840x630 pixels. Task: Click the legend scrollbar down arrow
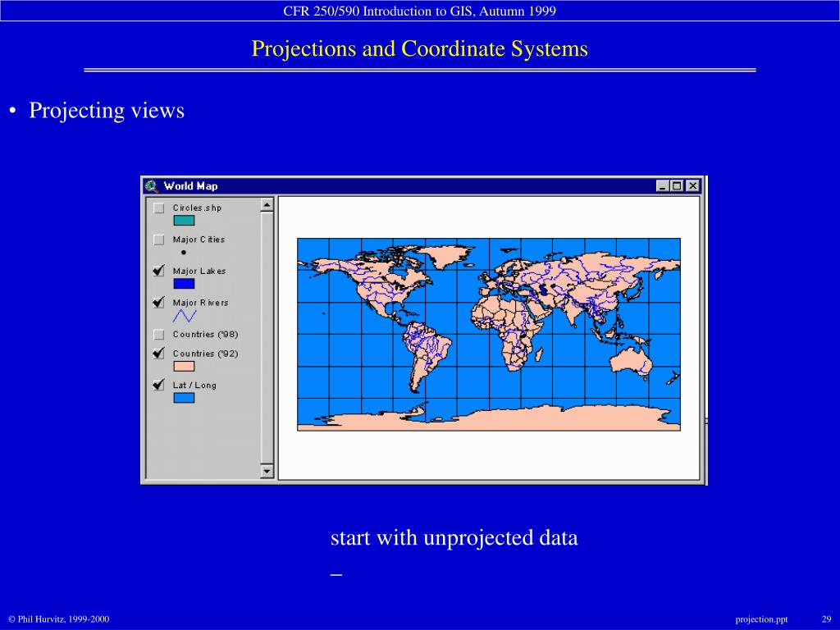[267, 472]
